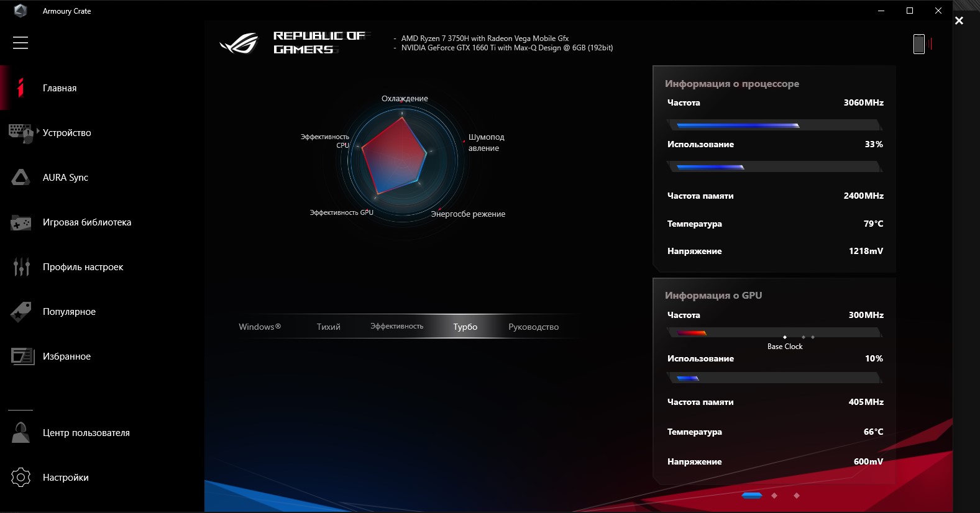
Task: Activate the Турбо mode
Action: coord(465,327)
